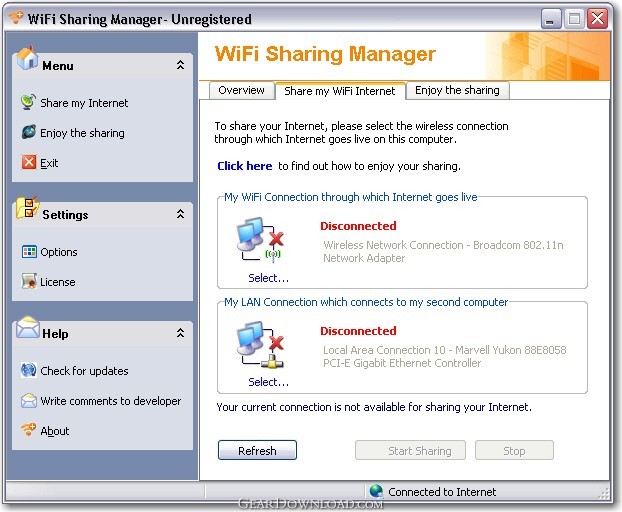The image size is (622, 512).
Task: Click the Check for updates globe icon
Action: [29, 370]
